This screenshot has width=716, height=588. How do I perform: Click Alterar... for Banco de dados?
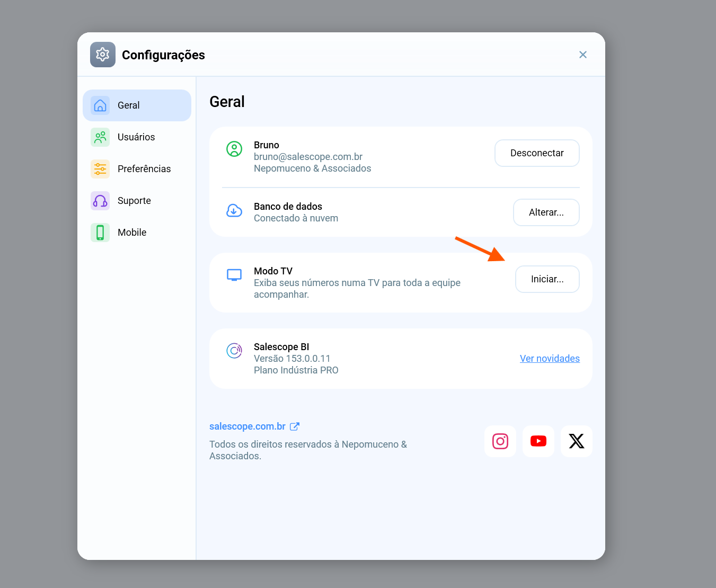click(x=546, y=212)
